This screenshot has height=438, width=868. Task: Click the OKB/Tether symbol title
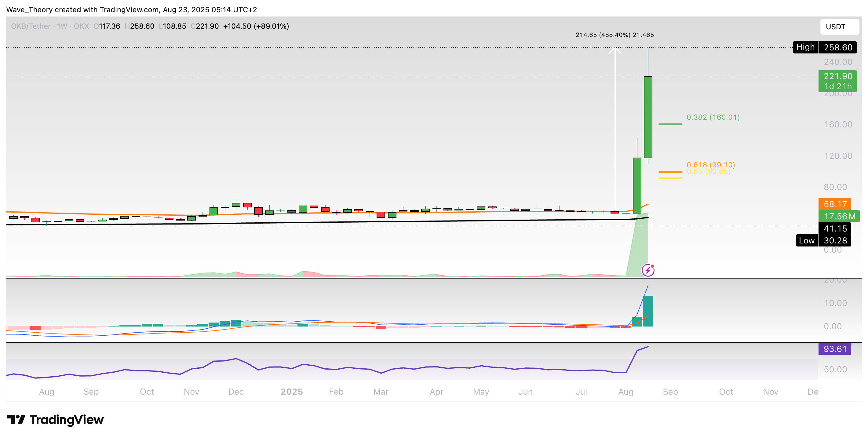31,26
